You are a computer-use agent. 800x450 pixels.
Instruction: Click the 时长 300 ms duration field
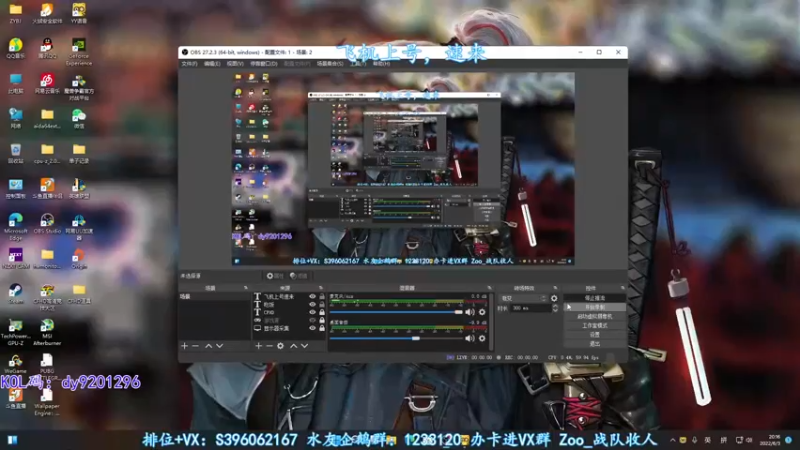click(x=530, y=308)
